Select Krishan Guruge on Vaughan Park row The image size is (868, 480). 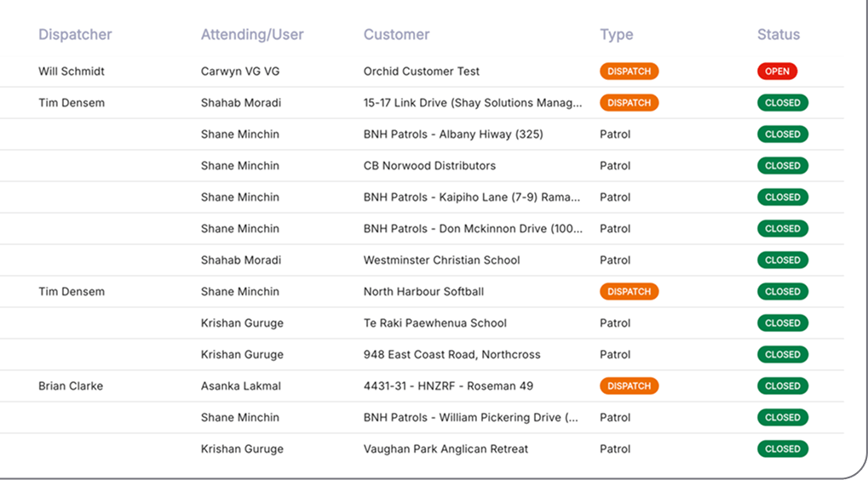point(242,449)
